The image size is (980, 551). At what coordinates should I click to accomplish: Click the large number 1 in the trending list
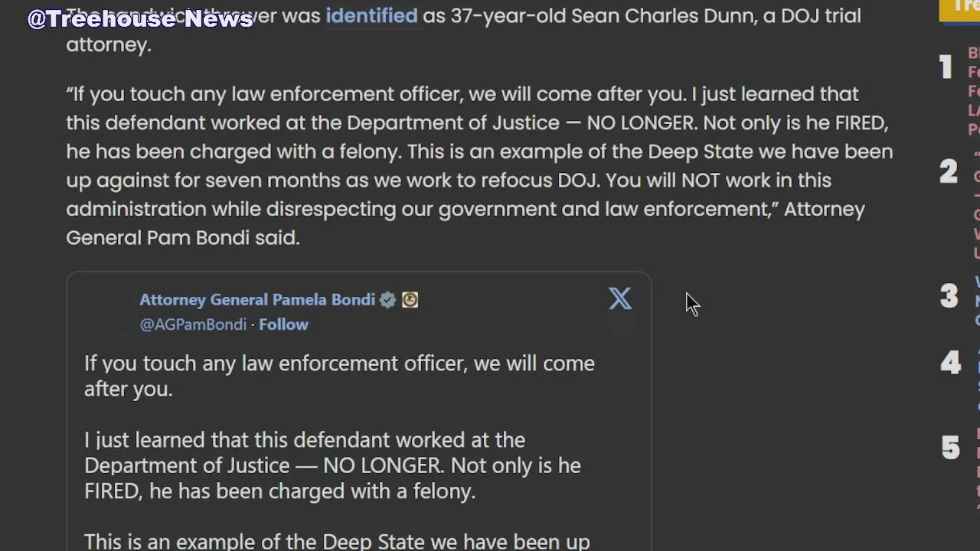click(x=946, y=67)
